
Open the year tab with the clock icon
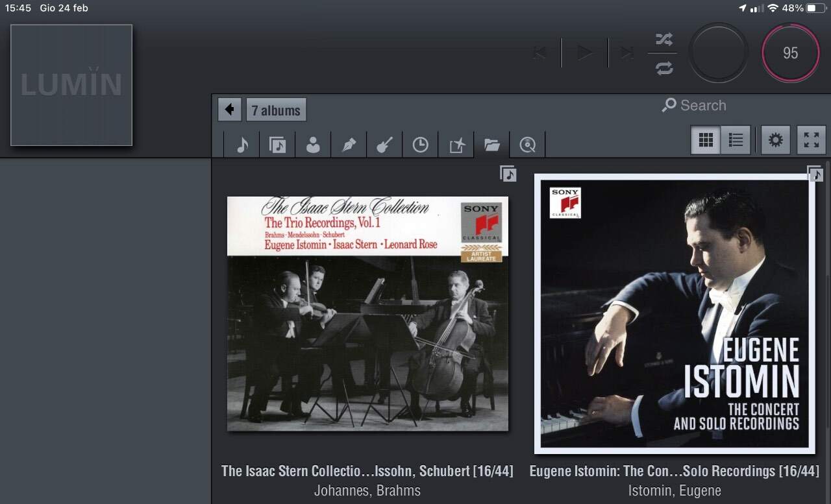pos(420,145)
